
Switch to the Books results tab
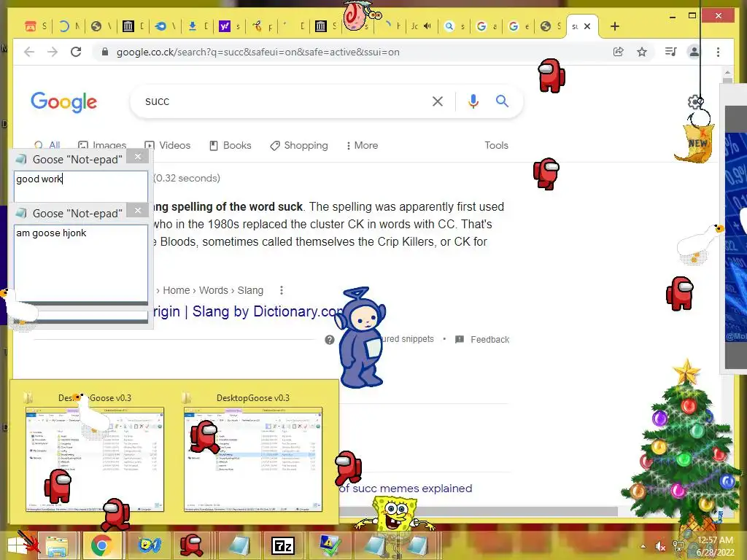(231, 145)
